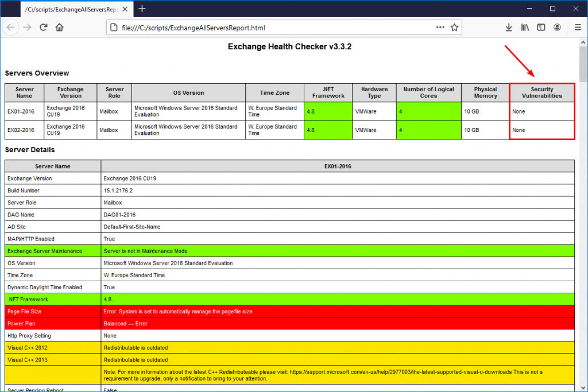Go back to the previous page

click(x=10, y=28)
